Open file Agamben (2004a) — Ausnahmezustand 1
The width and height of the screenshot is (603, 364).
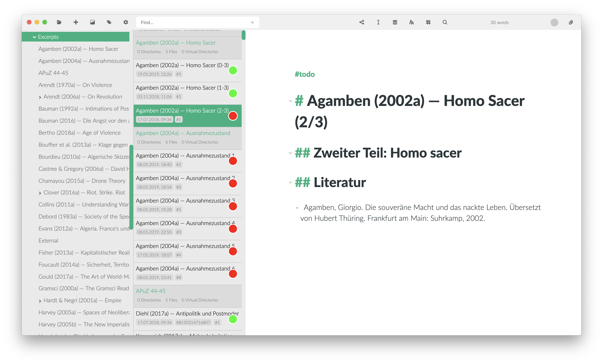pos(187,161)
